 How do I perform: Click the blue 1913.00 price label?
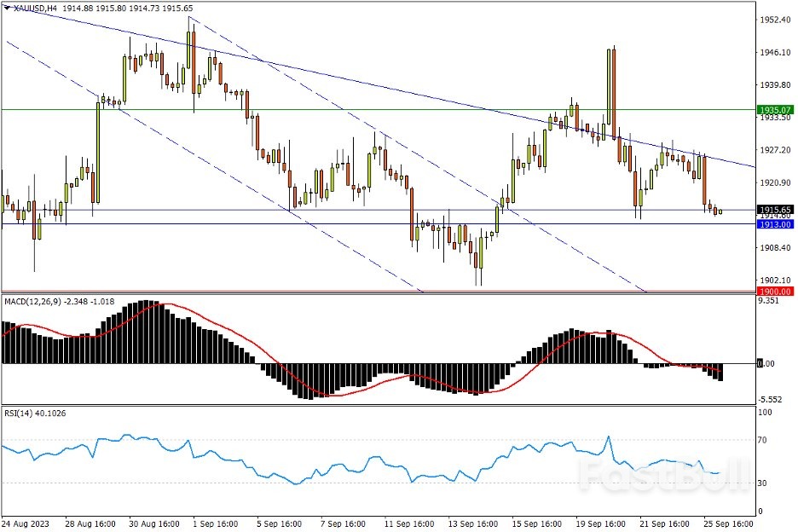[774, 224]
